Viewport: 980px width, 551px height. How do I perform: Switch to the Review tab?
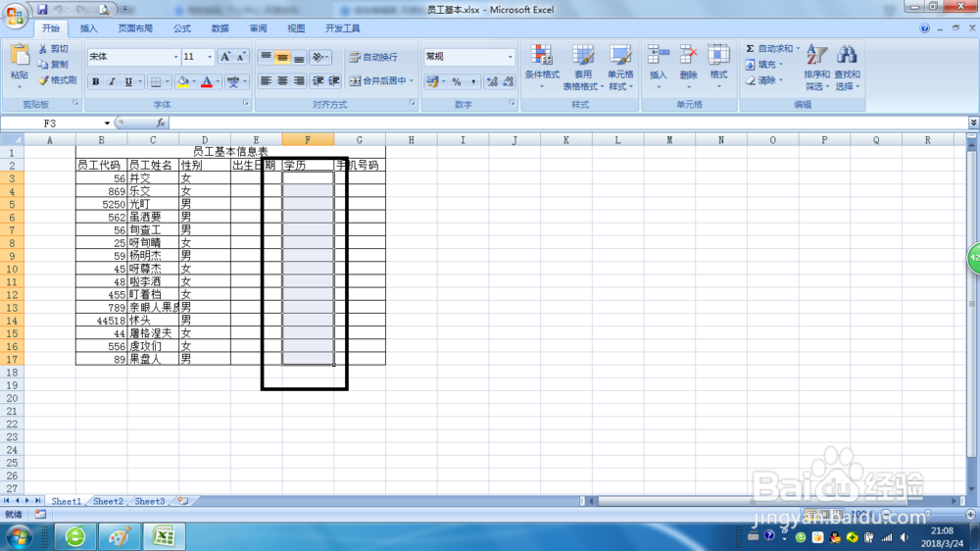point(258,28)
